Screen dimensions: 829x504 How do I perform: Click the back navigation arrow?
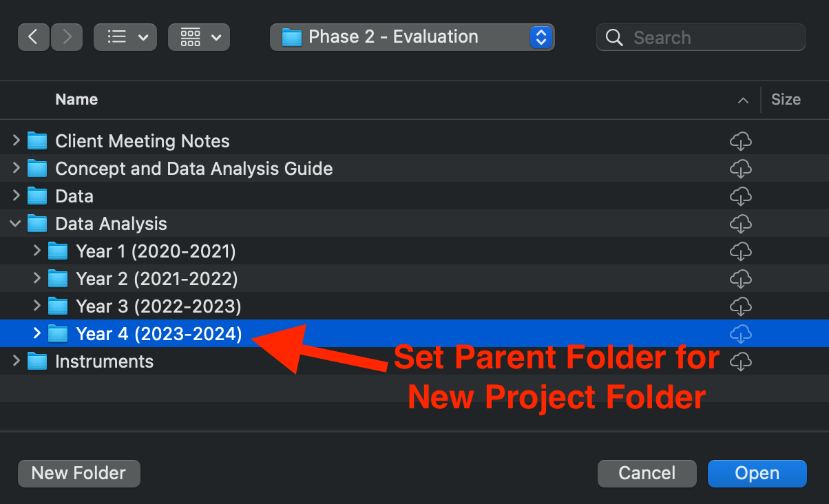tap(33, 37)
